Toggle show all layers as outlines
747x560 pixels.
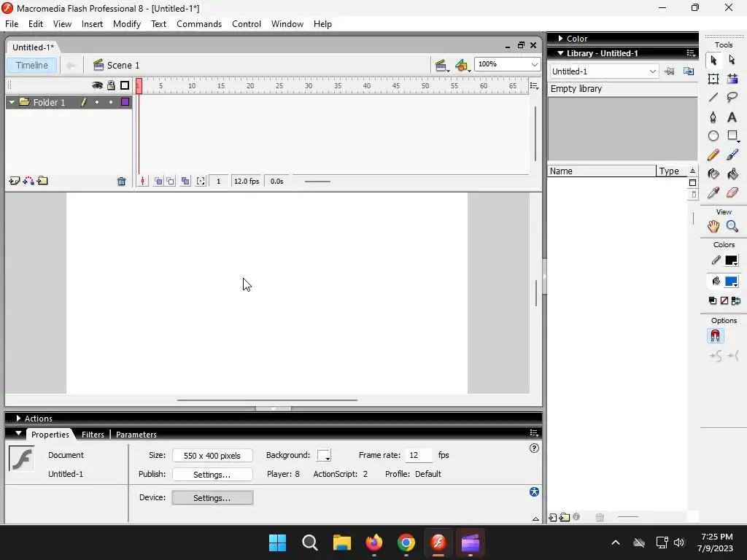point(125,85)
